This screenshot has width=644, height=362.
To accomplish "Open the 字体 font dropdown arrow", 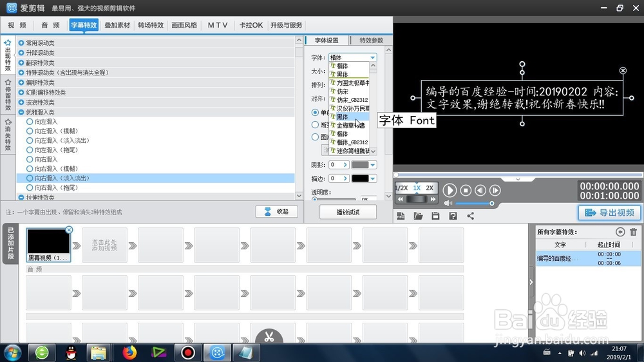I will (x=372, y=57).
